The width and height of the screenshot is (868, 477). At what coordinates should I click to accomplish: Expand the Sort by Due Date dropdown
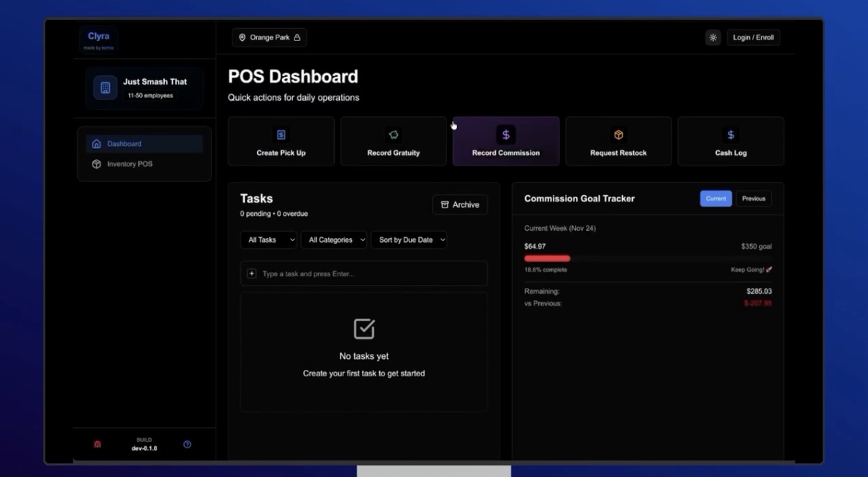[409, 240]
